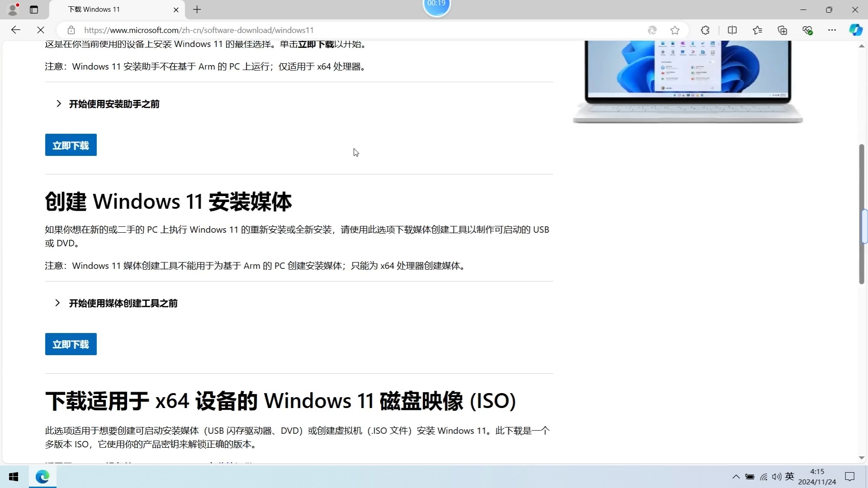868x488 pixels.
Task: Open a new browser tab
Action: pyautogui.click(x=197, y=9)
